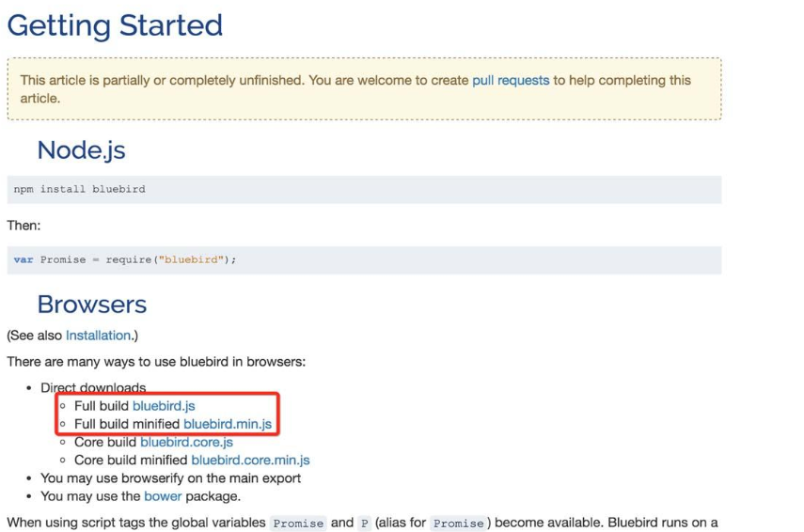Click the 'Direct downloads' list item
804x532 pixels.
pos(93,387)
